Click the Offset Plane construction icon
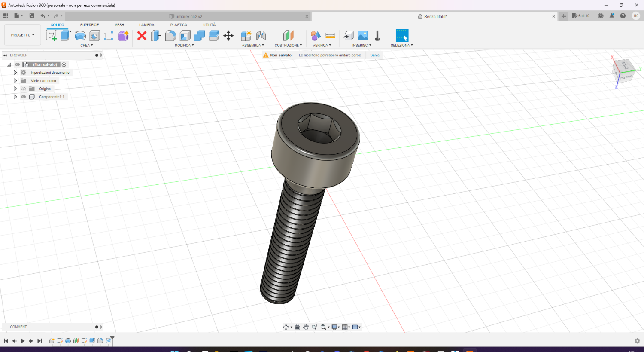Viewport: 644px width, 352px height. point(289,36)
